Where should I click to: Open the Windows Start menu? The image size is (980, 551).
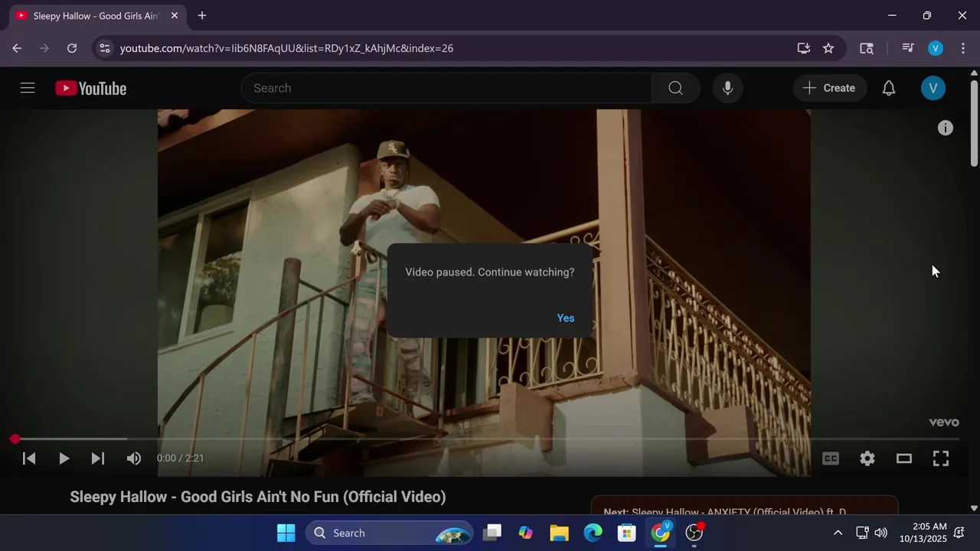pos(286,533)
